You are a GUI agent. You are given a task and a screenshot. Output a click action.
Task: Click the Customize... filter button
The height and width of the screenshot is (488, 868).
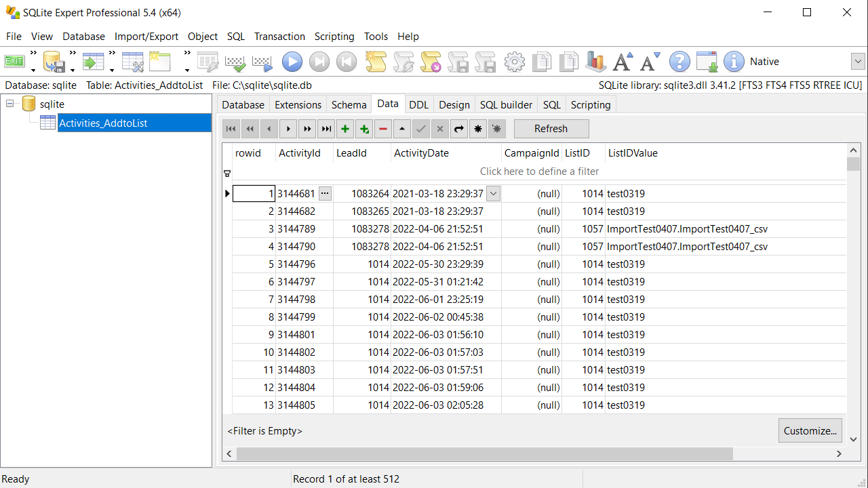click(x=810, y=430)
